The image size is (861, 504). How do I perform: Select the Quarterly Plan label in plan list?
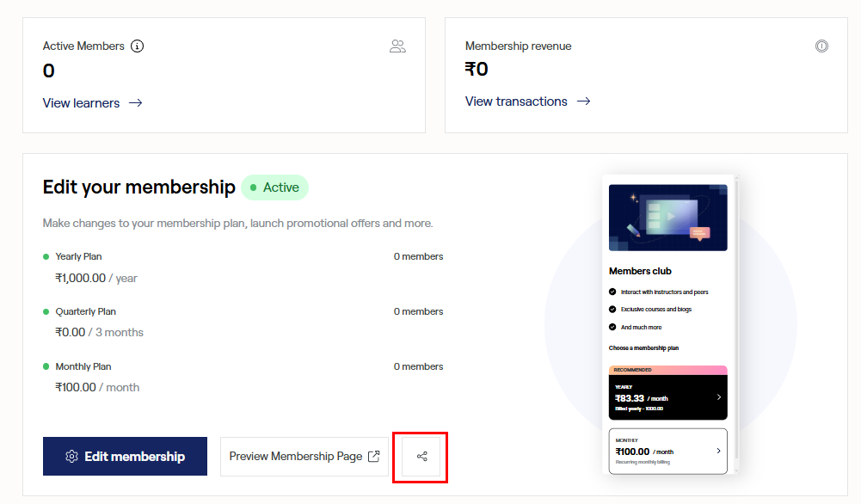(x=85, y=311)
